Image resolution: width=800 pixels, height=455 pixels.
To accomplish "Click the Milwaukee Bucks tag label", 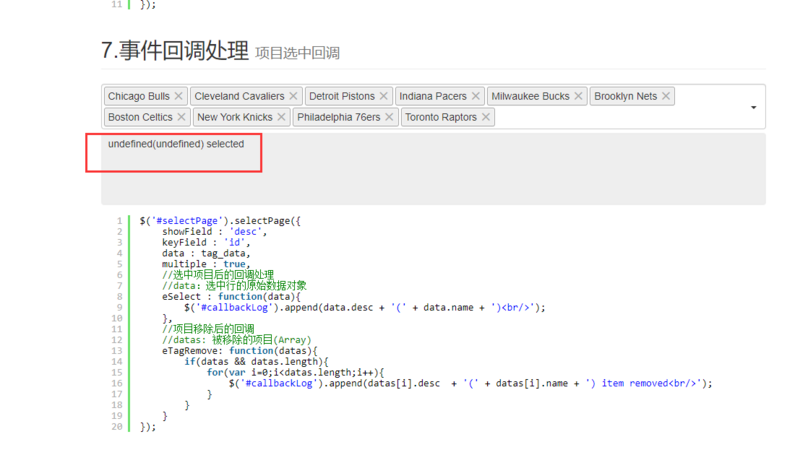I will click(x=530, y=96).
